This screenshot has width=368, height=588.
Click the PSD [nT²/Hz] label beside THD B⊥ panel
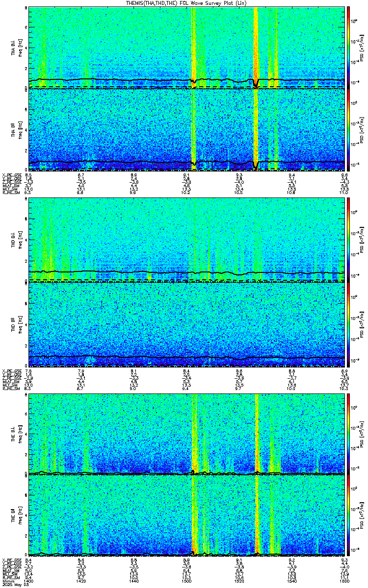pos(362,240)
